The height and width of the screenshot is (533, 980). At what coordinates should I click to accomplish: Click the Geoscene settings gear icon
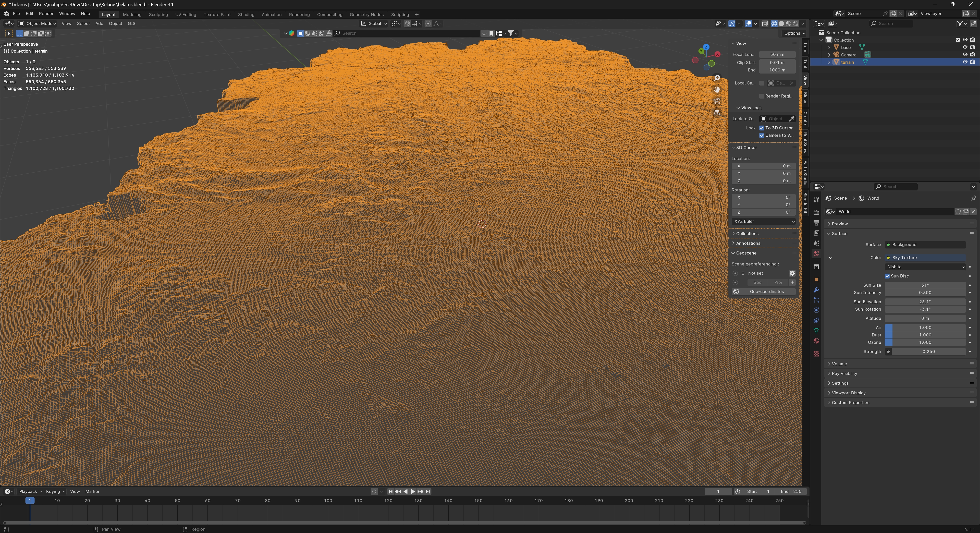[792, 273]
